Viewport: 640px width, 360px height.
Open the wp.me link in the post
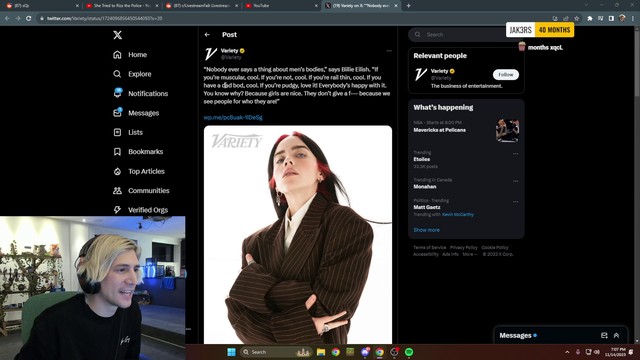(x=233, y=117)
